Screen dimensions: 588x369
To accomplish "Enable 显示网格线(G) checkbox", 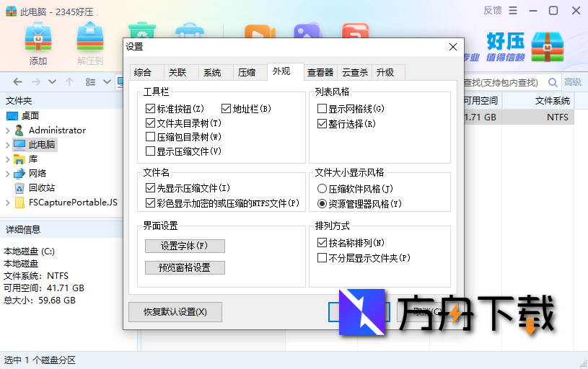I will 322,109.
